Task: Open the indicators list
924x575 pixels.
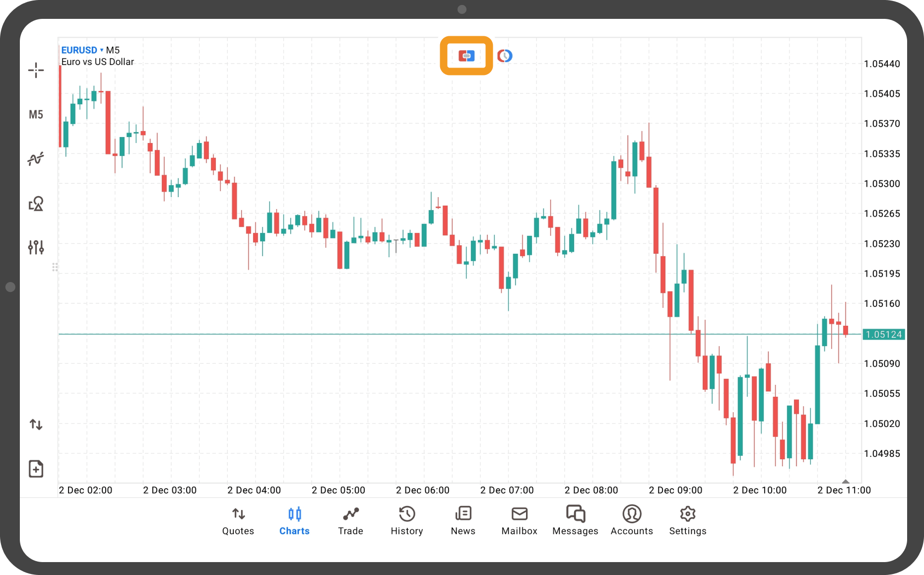Action: [x=36, y=159]
